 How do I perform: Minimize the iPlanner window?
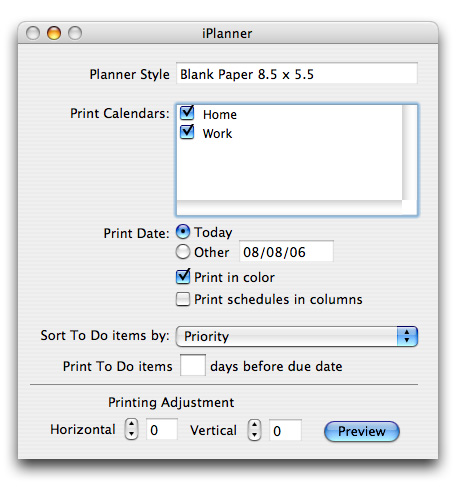(x=54, y=33)
